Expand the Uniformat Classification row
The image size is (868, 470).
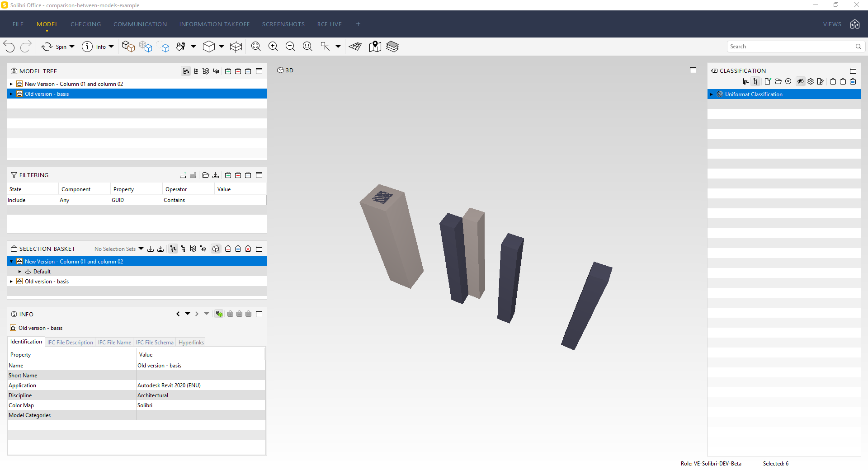pyautogui.click(x=712, y=94)
